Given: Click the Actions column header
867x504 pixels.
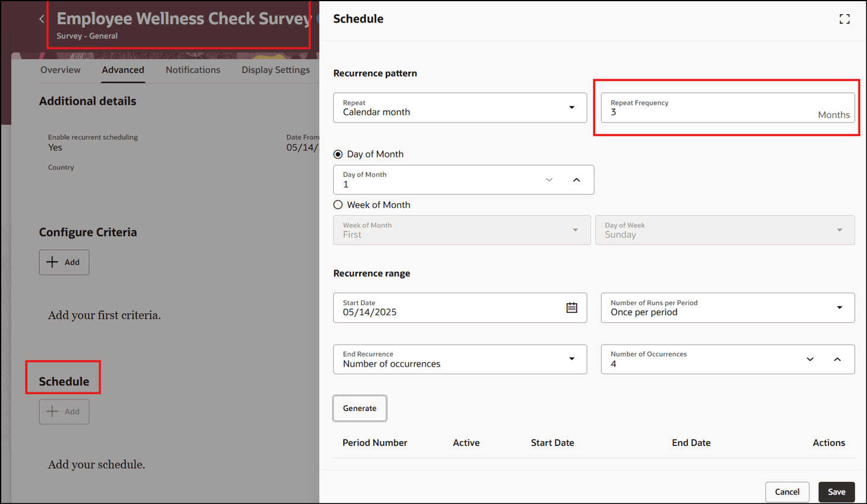Looking at the screenshot, I should point(828,442).
